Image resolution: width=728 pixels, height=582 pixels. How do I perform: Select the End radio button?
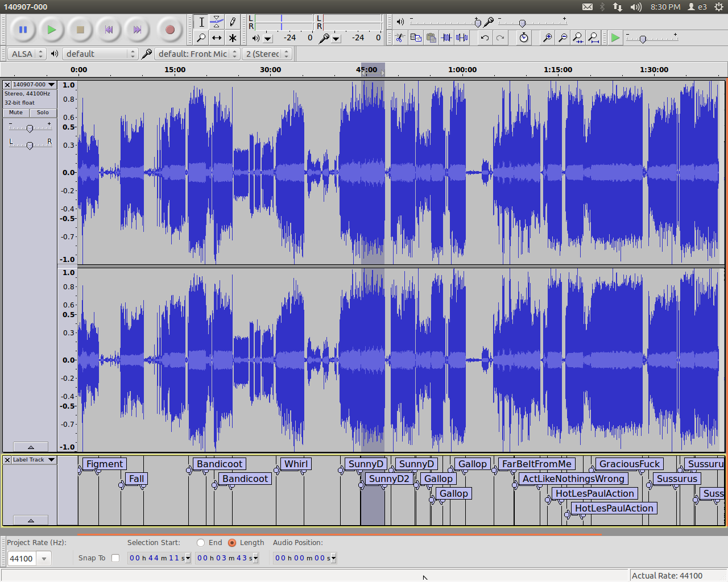pyautogui.click(x=201, y=543)
